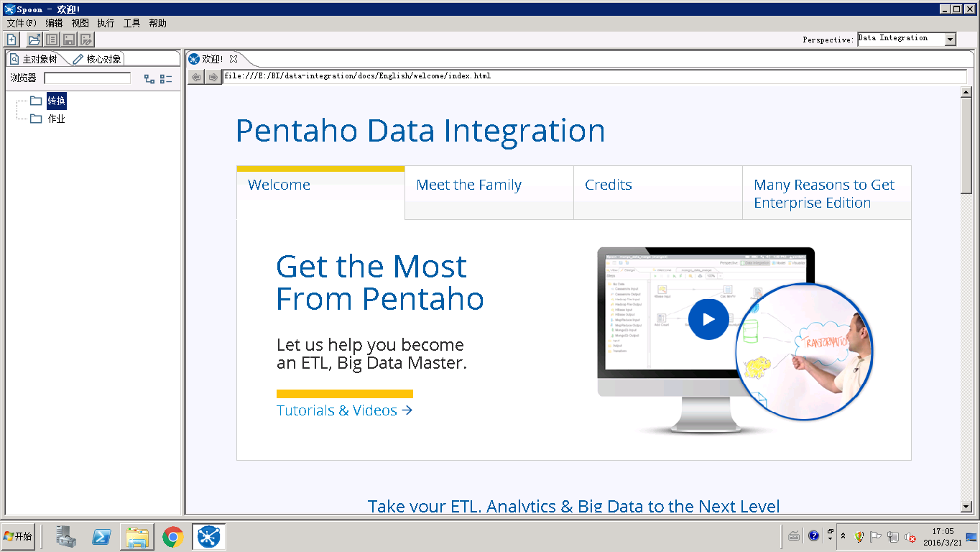Click the blue Help question mark icon
The width and height of the screenshot is (980, 552).
coord(813,536)
